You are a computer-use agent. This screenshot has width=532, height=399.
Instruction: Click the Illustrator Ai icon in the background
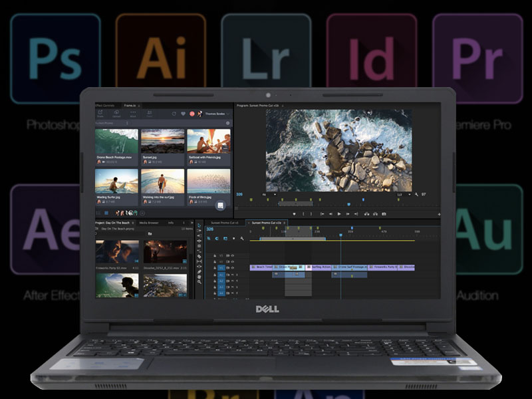(x=161, y=51)
